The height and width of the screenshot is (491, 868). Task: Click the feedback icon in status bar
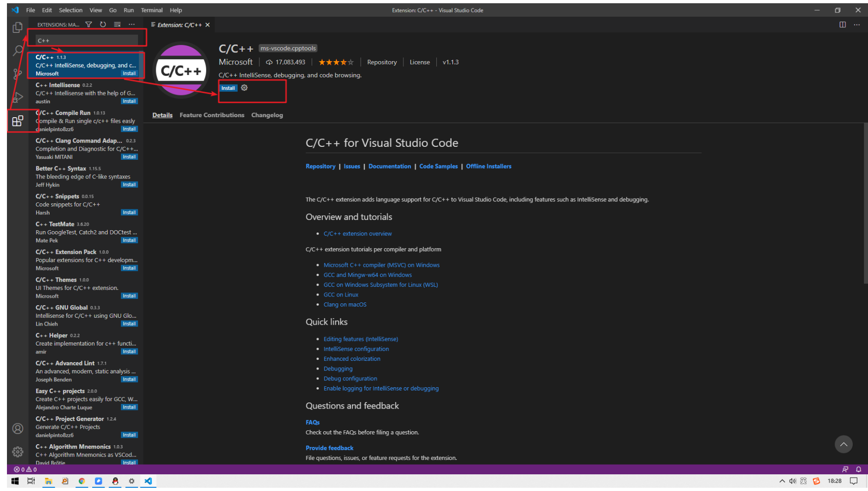(845, 469)
